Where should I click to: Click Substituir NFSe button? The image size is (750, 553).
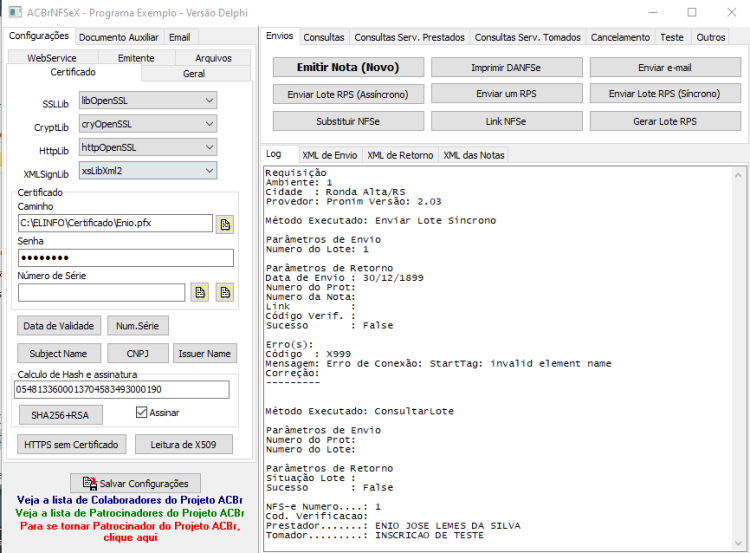click(x=348, y=121)
